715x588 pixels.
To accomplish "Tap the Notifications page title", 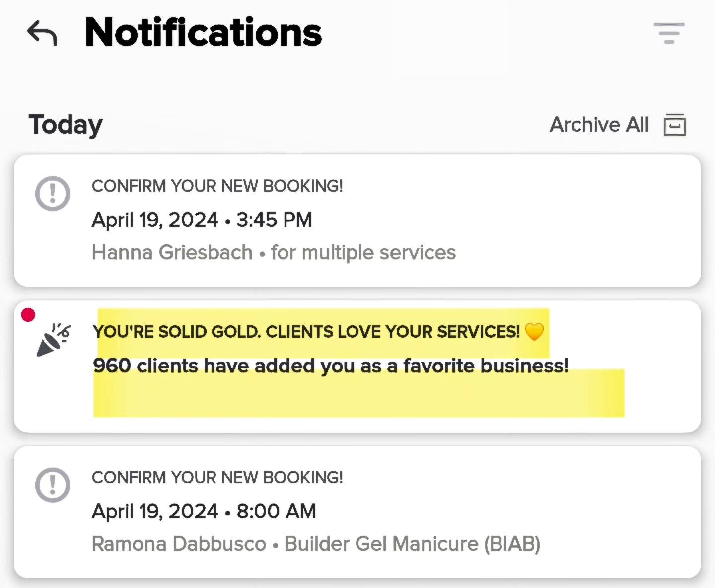I will (x=204, y=33).
